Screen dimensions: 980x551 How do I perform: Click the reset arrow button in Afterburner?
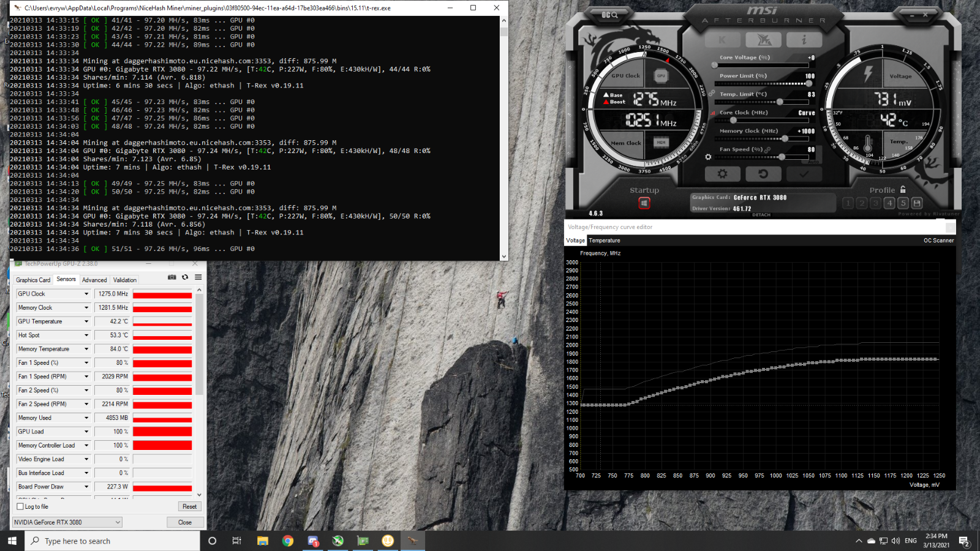(763, 174)
